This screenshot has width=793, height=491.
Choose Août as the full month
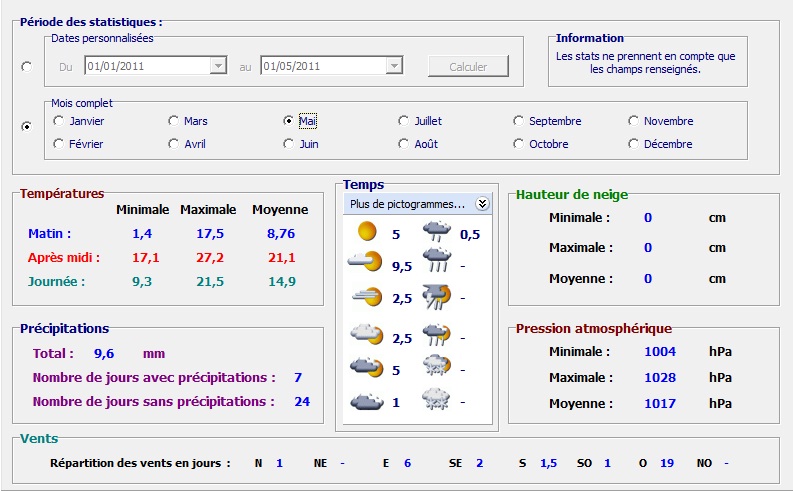[x=404, y=144]
